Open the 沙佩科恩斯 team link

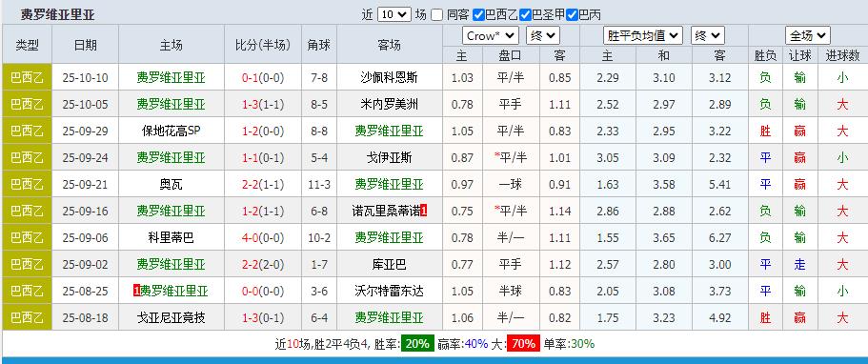click(389, 77)
